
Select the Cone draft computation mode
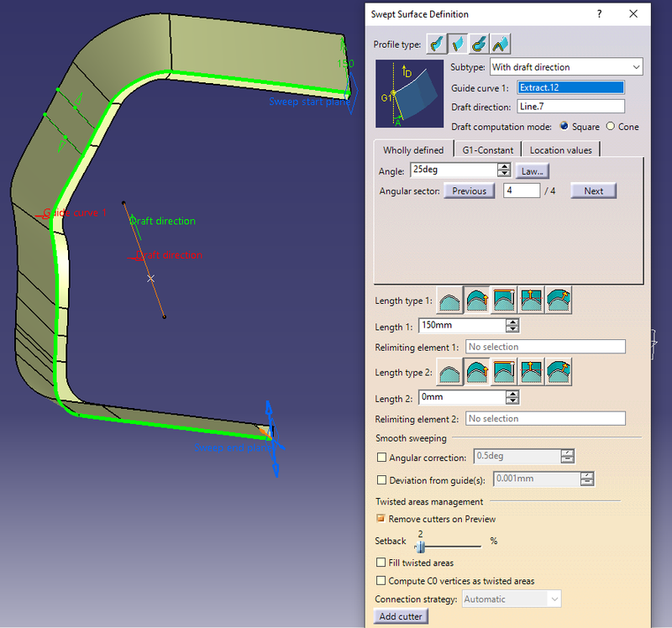tap(609, 127)
